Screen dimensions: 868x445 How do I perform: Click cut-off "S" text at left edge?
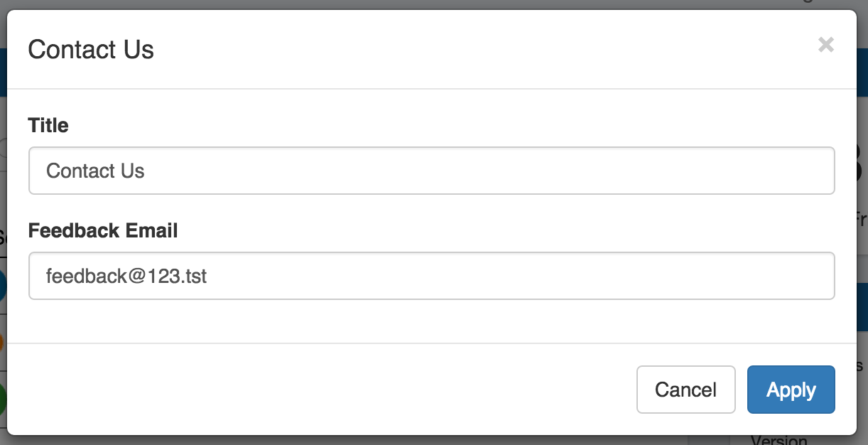click(x=3, y=237)
